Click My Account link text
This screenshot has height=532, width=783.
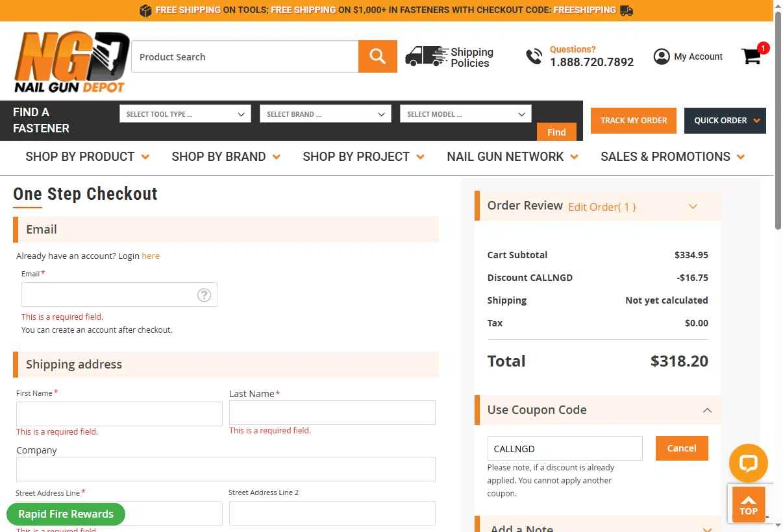click(698, 56)
